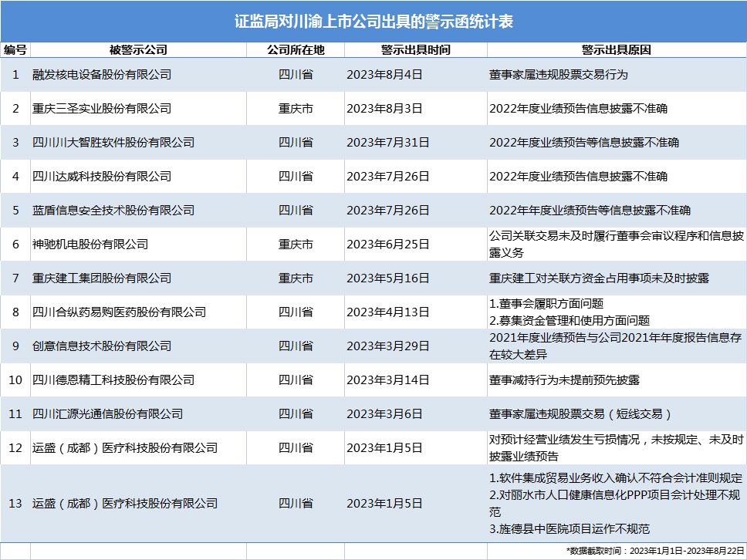Click row number 6
The image size is (747, 560).
(x=15, y=245)
